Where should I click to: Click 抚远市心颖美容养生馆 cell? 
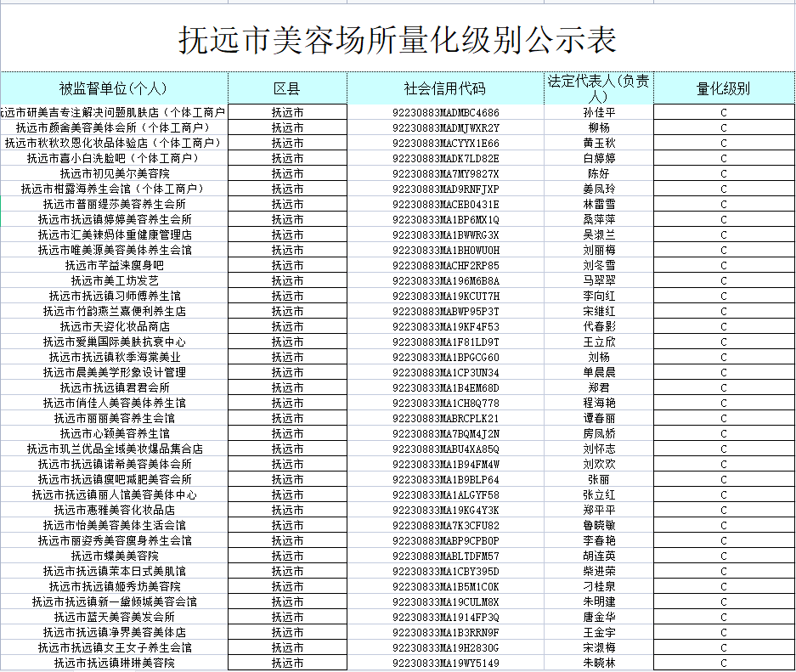tap(115, 433)
